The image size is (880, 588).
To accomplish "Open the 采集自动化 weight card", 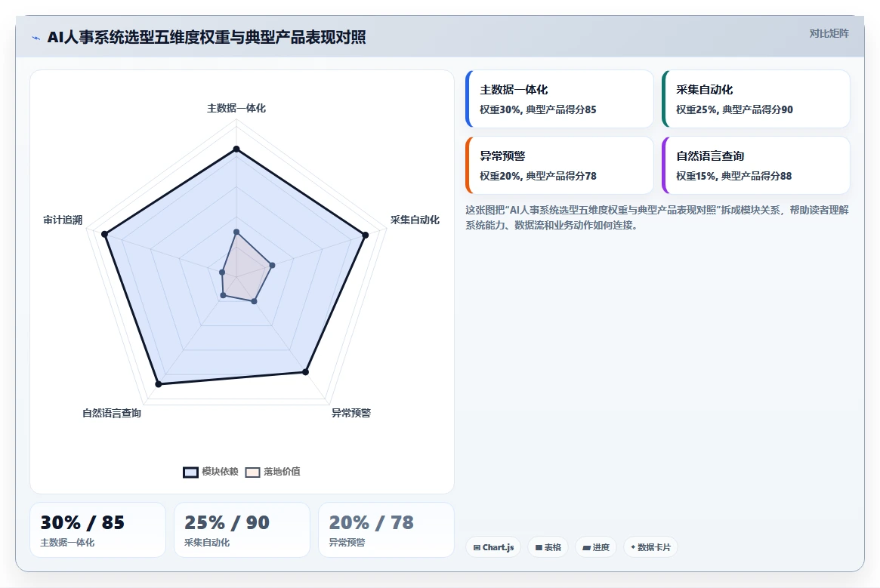I will (x=756, y=99).
